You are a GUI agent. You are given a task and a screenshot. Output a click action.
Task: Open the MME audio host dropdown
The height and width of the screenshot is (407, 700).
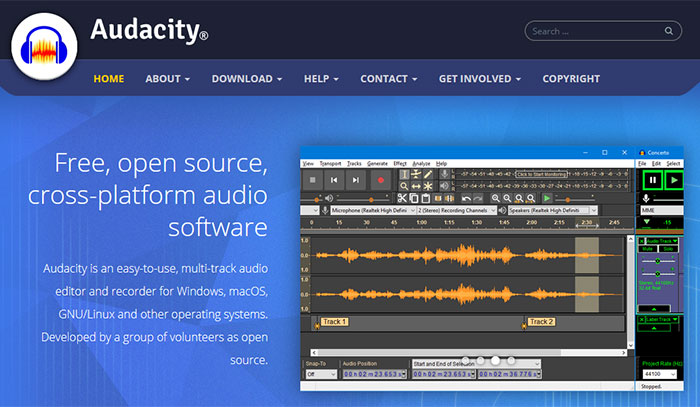point(662,210)
